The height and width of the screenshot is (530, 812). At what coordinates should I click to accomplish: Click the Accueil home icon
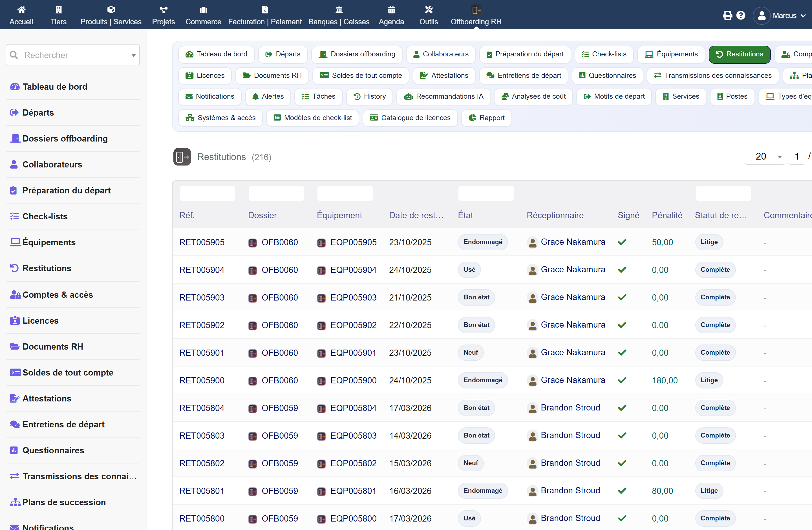[21, 10]
